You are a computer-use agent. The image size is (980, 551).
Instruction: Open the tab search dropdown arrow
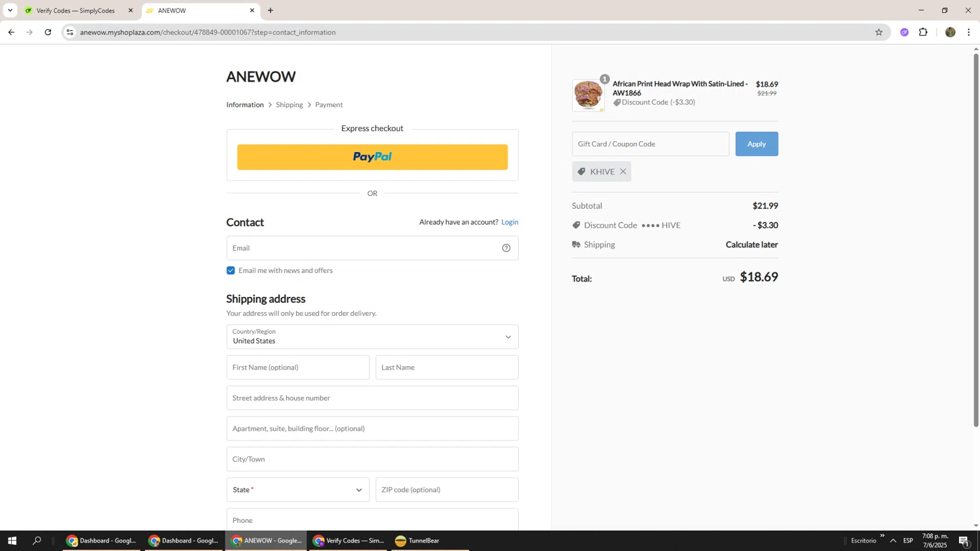pos(10,10)
